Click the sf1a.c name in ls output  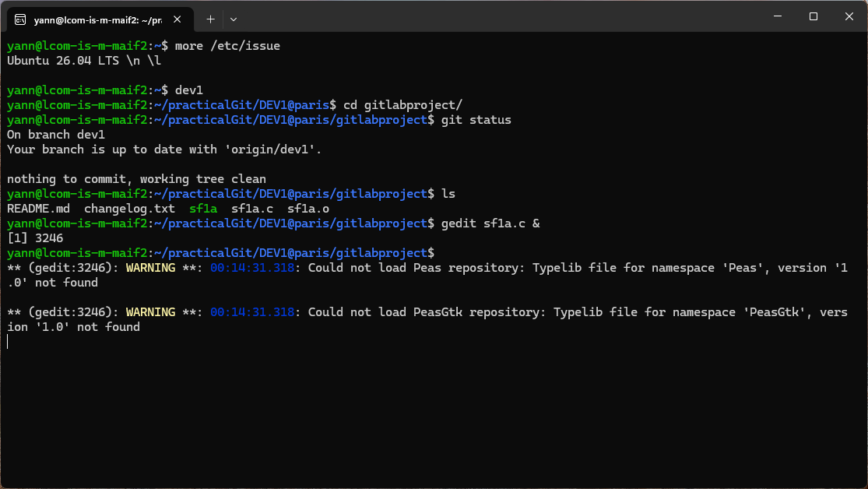tap(252, 209)
